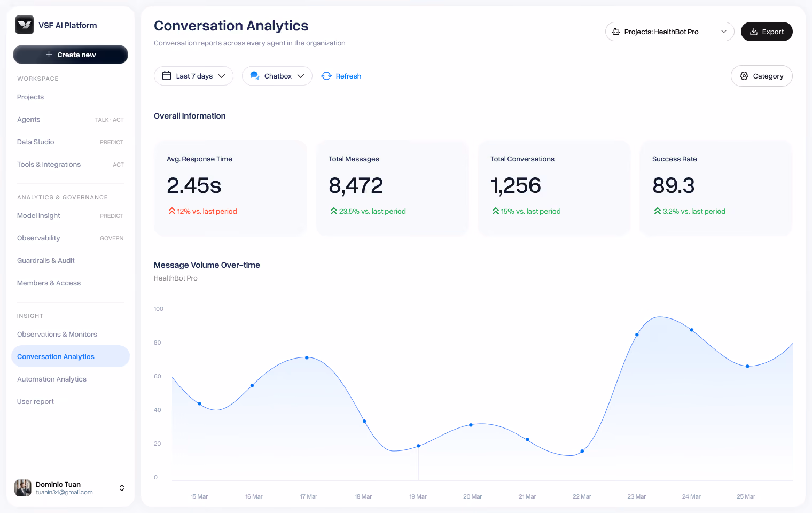Click the '3.2% vs. last period' text
The width and height of the screenshot is (812, 513).
(x=694, y=211)
